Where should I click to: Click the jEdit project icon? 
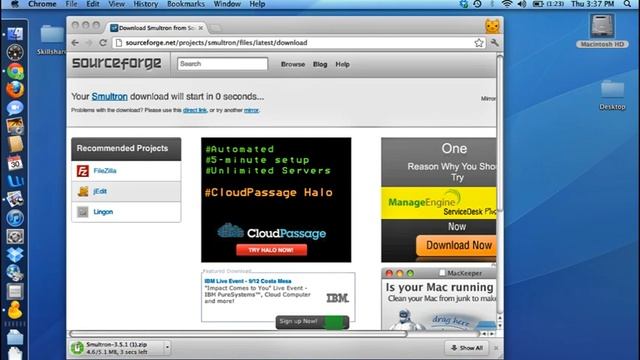(x=83, y=191)
